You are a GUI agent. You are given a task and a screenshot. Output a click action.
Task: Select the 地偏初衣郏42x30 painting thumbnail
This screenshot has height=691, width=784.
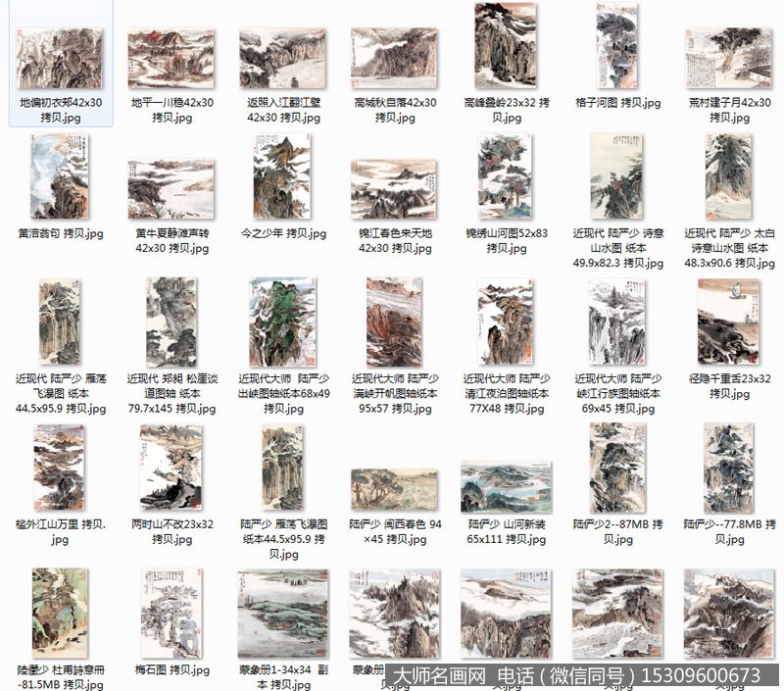coord(59,59)
